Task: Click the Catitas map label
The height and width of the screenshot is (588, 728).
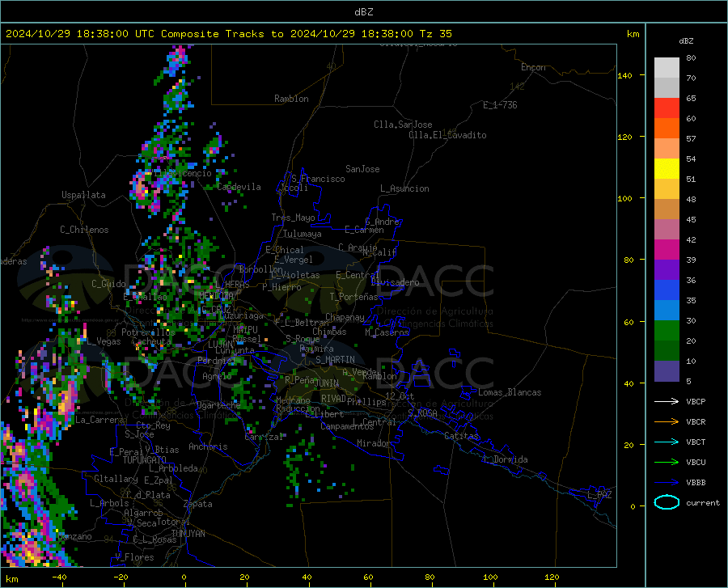Action: click(461, 436)
